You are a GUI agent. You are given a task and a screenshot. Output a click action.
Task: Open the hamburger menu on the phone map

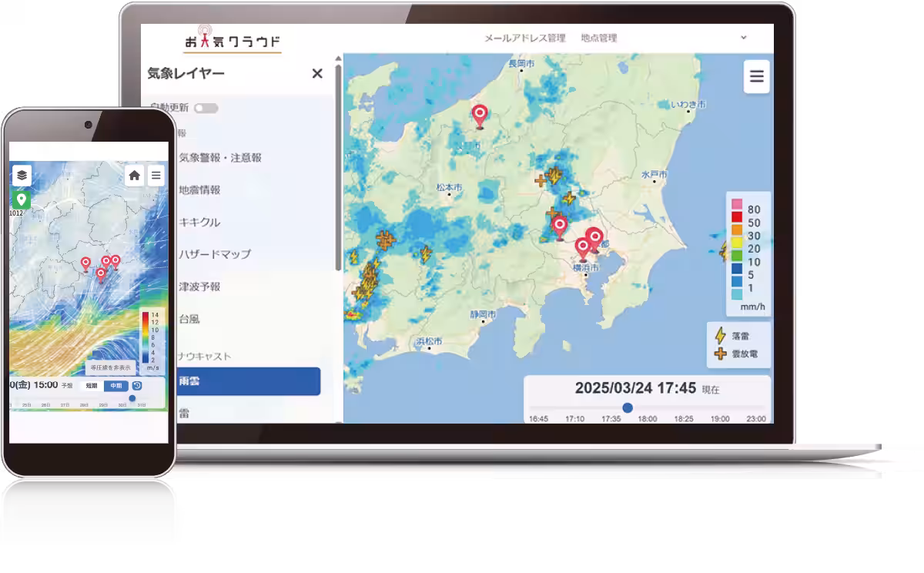(x=156, y=176)
